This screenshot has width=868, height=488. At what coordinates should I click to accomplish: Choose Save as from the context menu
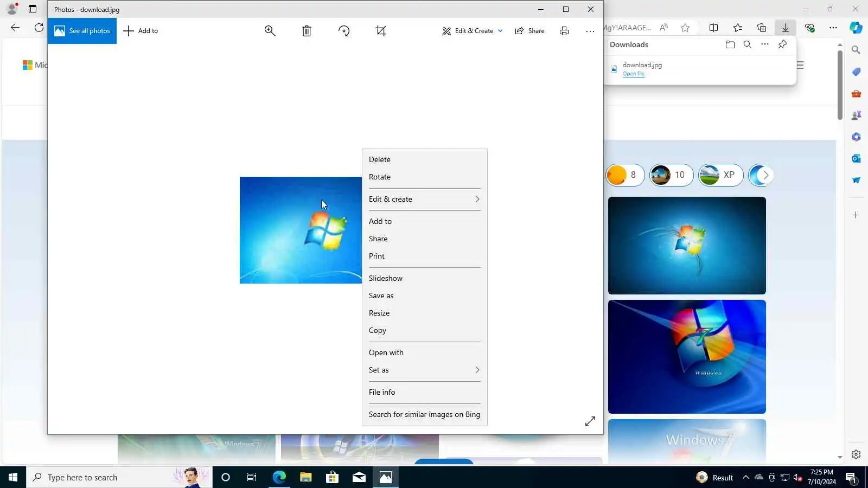click(424, 296)
